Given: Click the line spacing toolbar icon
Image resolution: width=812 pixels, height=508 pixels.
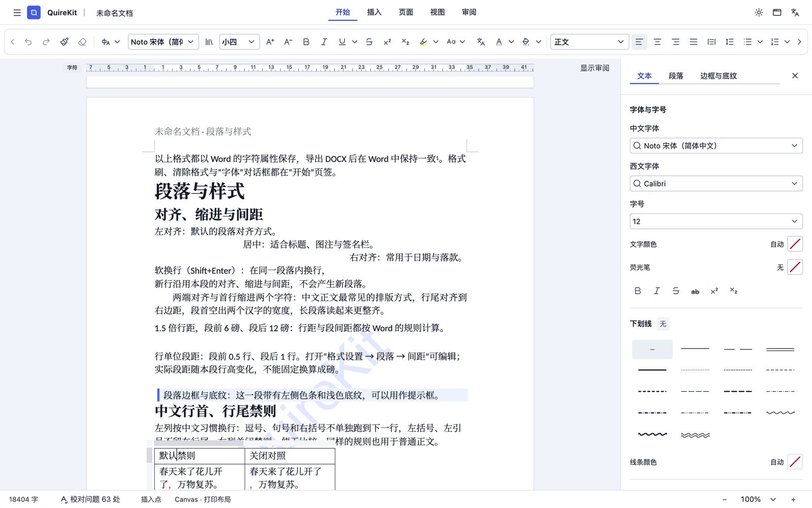Looking at the screenshot, I should tap(729, 42).
